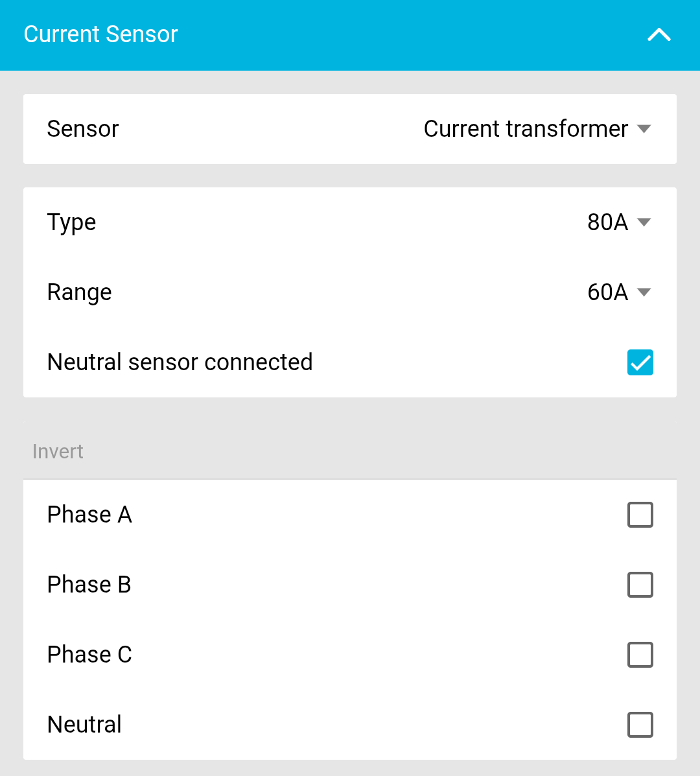Click the Sensor row label
Screen dimensions: 700x776
pos(83,129)
